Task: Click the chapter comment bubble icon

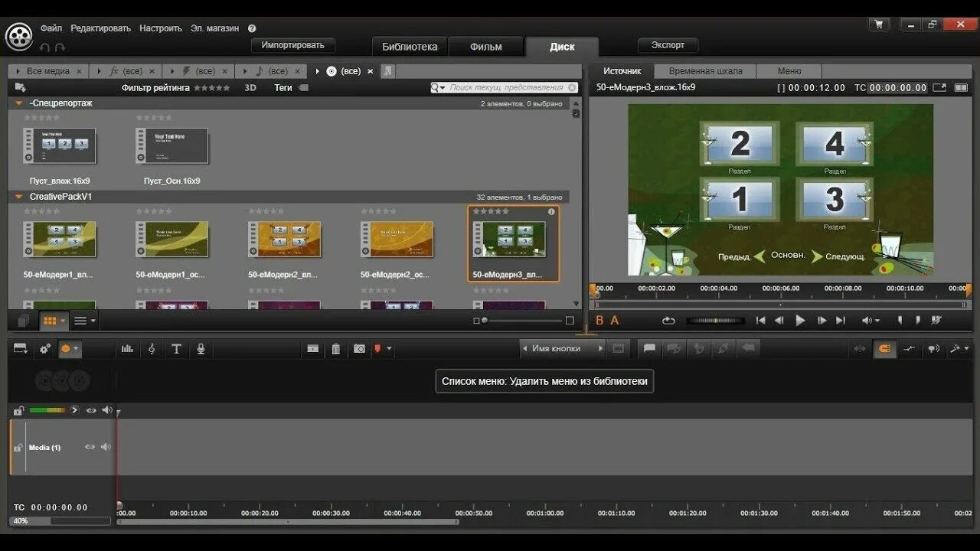Action: click(649, 348)
